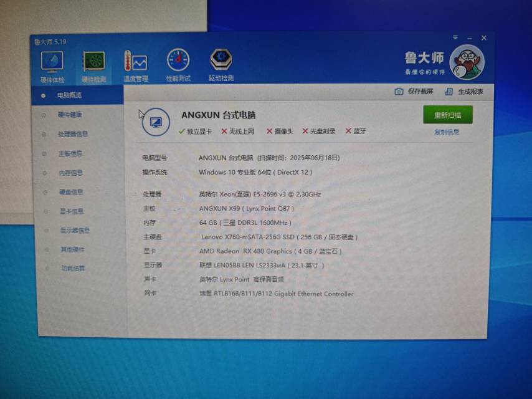The height and width of the screenshot is (399, 532).
Task: Switch to the 硬件检测 hardware detection section
Action: coord(94,67)
